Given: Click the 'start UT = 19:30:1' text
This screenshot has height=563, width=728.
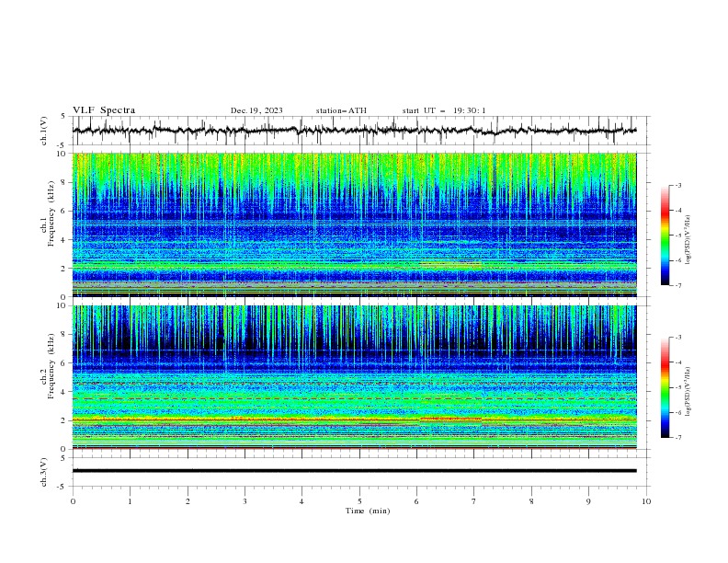Looking at the screenshot, I should (444, 110).
